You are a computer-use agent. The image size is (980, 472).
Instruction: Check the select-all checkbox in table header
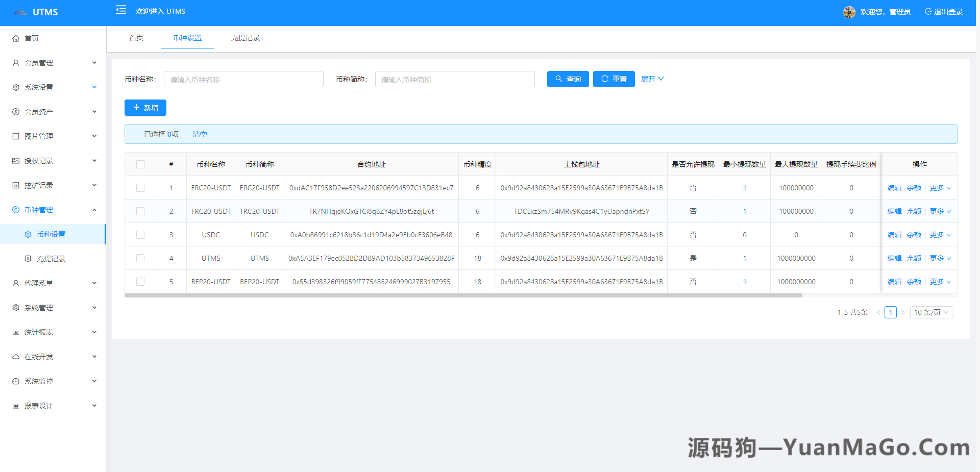pyautogui.click(x=140, y=164)
